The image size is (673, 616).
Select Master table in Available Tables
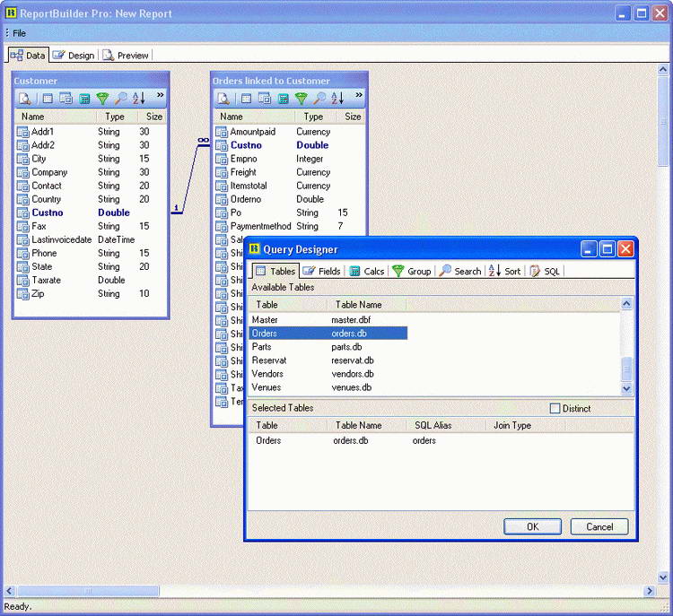click(x=328, y=319)
